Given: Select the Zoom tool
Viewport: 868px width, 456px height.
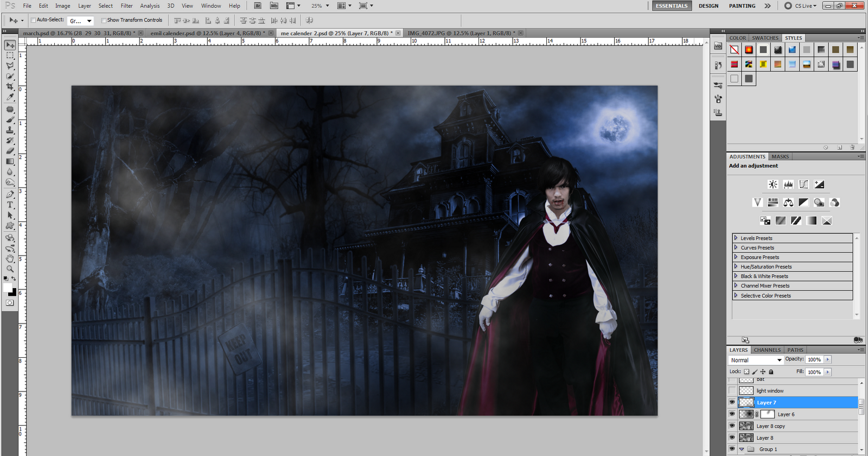Looking at the screenshot, I should point(10,269).
